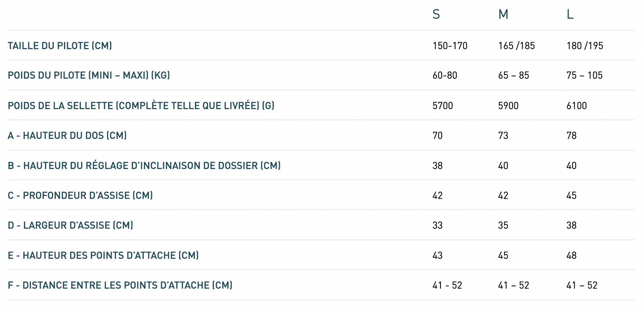Screen dimensions: 644x310
Task: Select 'F - Distance entre les points d'attache' label
Action: pyautogui.click(x=120, y=285)
